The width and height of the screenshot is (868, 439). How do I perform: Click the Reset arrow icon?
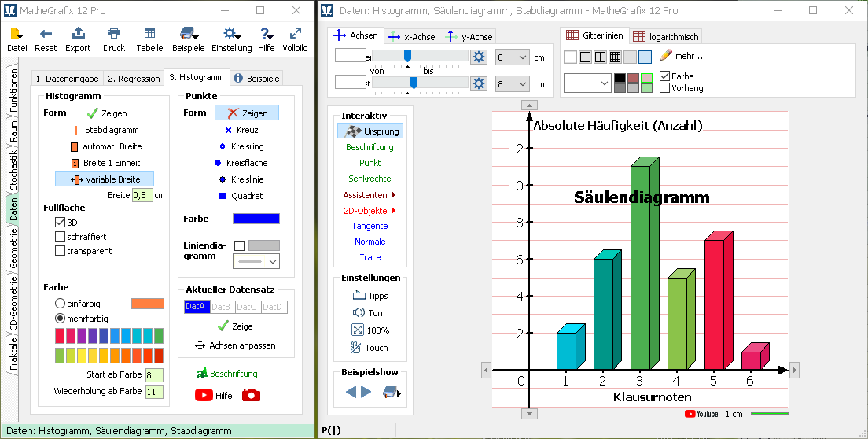pyautogui.click(x=46, y=39)
